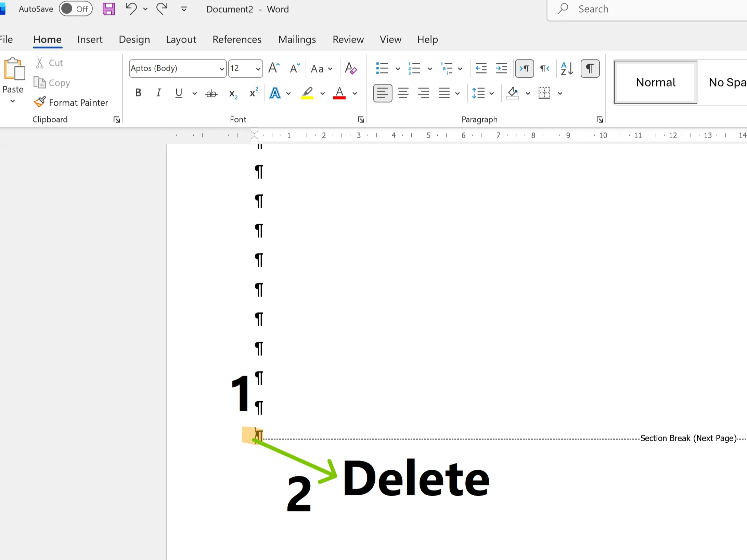Open the Review tab
747x560 pixels.
click(x=348, y=39)
